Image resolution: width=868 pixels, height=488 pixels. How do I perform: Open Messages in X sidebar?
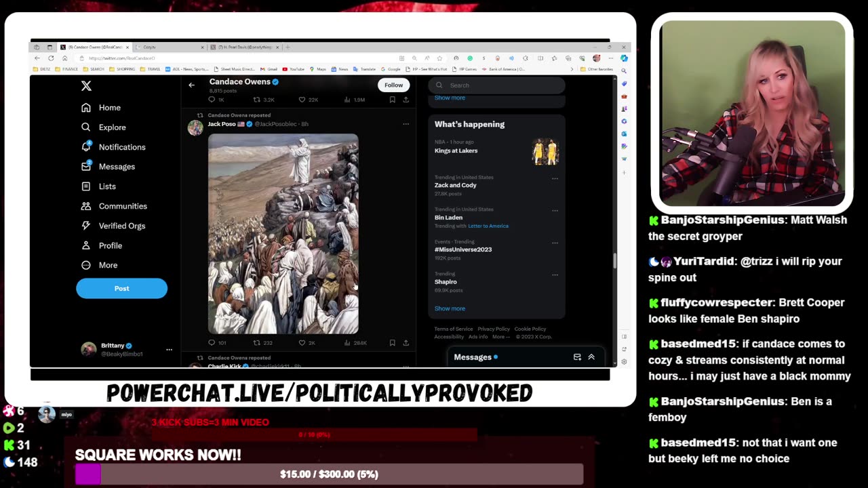click(108, 167)
